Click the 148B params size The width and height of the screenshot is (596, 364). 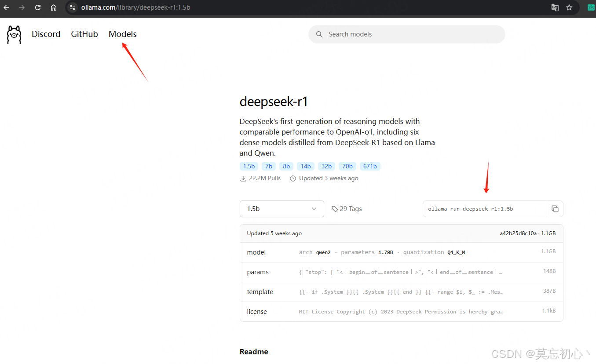point(549,271)
